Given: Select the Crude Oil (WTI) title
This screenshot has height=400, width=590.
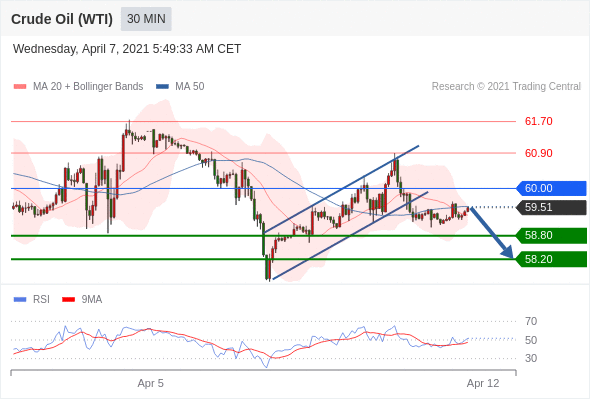Looking at the screenshot, I should [62, 19].
